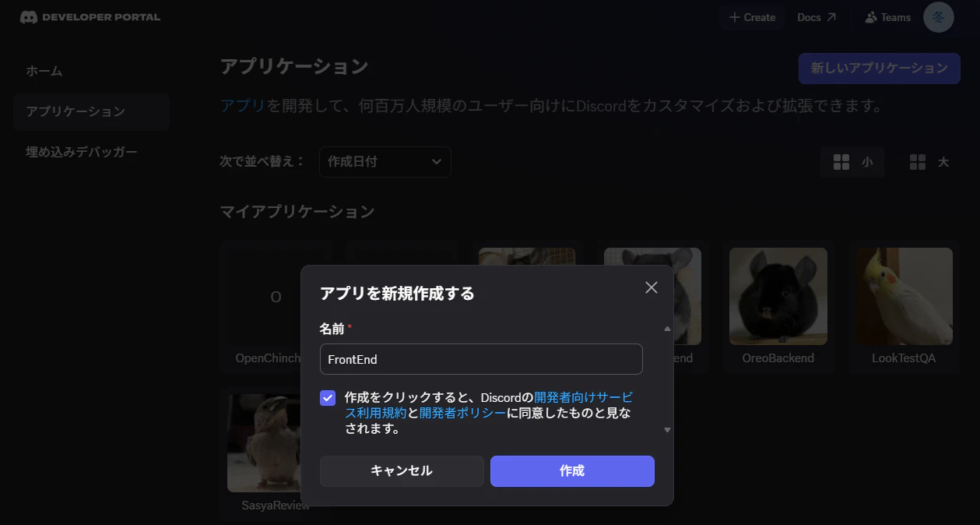Click the キャンセル button
This screenshot has width=980, height=525.
pos(402,471)
